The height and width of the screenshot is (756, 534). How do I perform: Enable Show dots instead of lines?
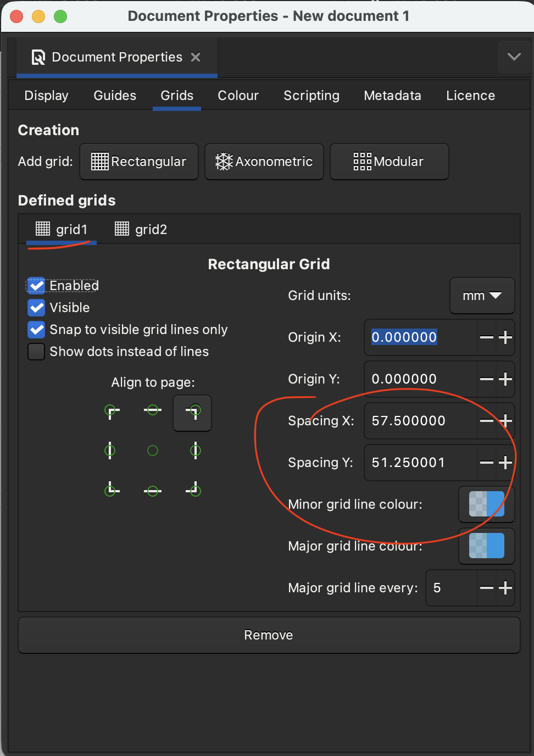point(37,352)
